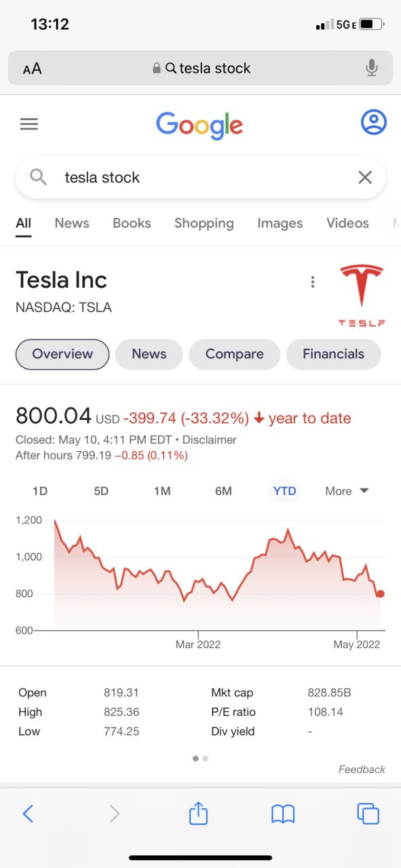Open the AA reader text-size menu
This screenshot has height=868, width=401.
pyautogui.click(x=32, y=69)
